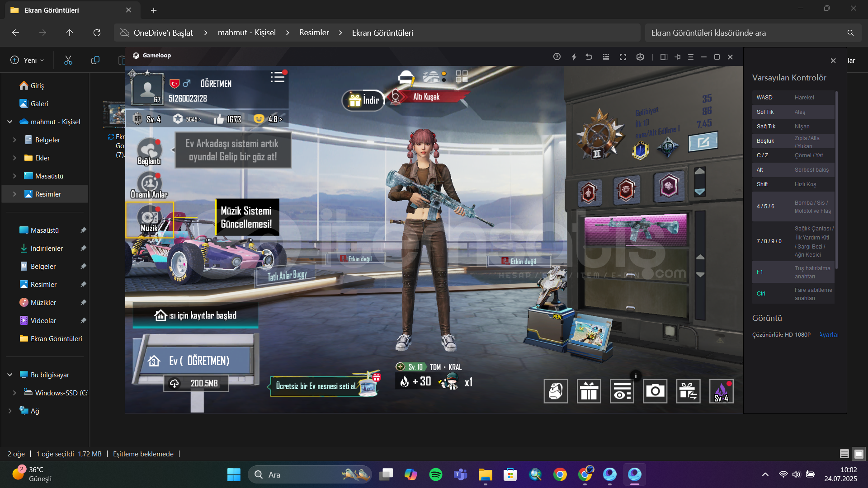Open pinned İndirilenler folder
Image resolution: width=868 pixels, height=488 pixels.
[47, 249]
